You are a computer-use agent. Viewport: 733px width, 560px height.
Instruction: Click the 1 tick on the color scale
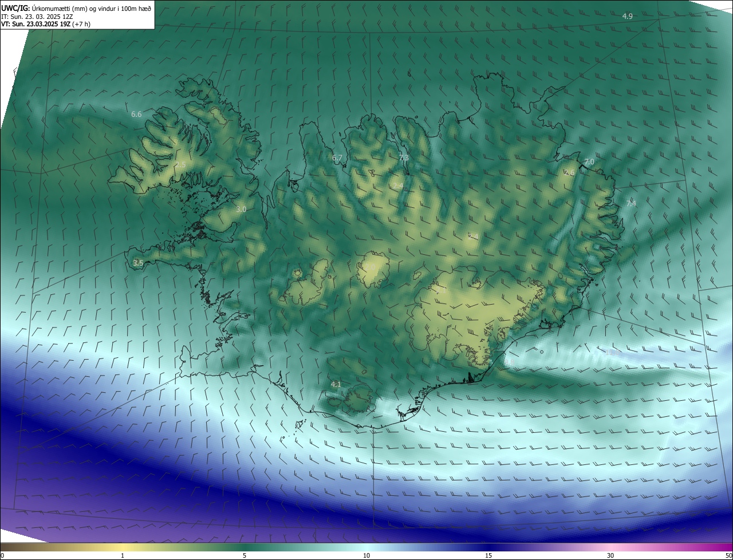click(x=123, y=555)
